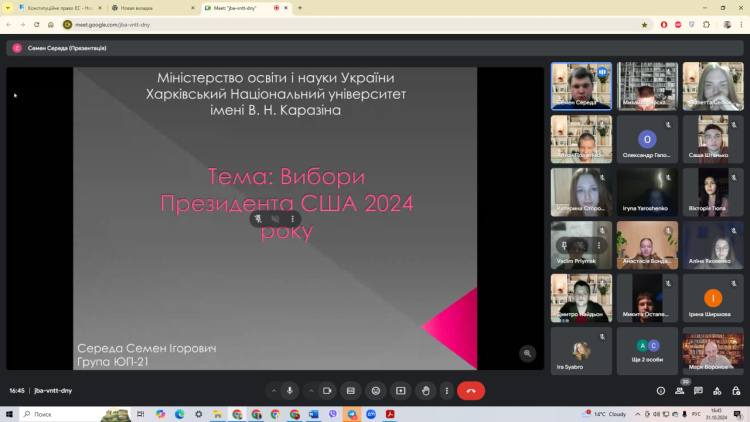Viewport: 750px width, 422px height.
Task: Open host controls lock icon
Action: (736, 391)
